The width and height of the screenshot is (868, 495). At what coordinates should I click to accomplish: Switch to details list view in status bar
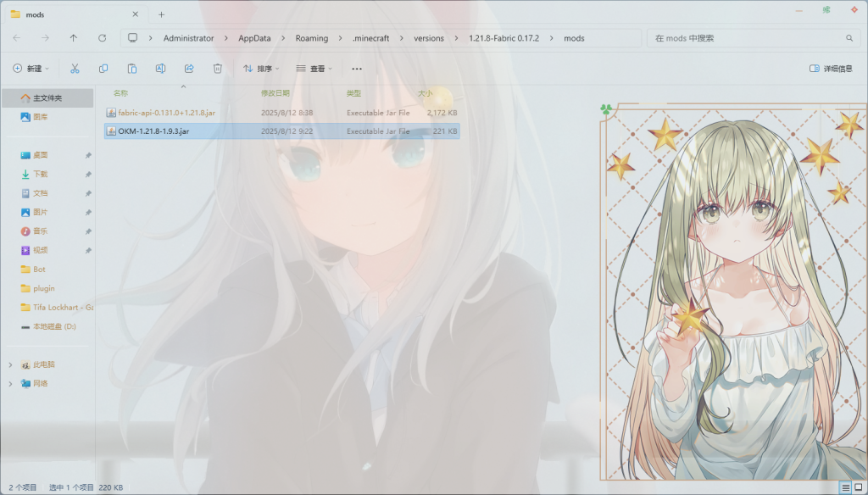[845, 487]
